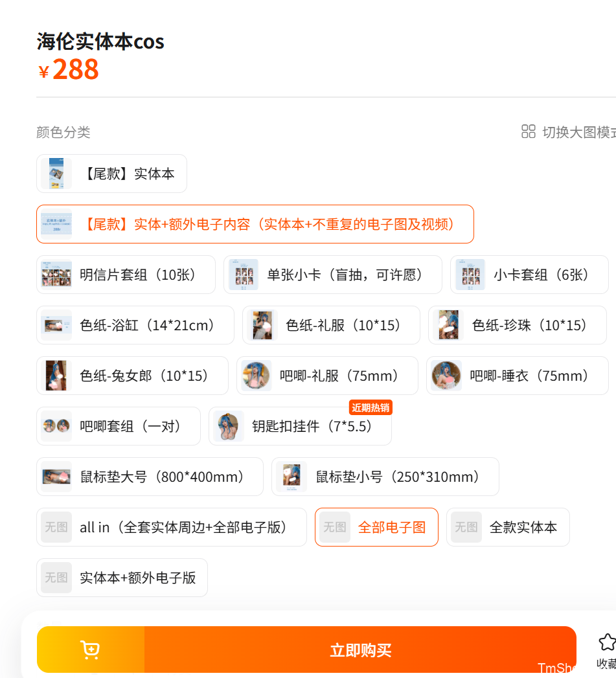
Task: Select 色纸-兔女郎（10*15）variant
Action: point(132,376)
